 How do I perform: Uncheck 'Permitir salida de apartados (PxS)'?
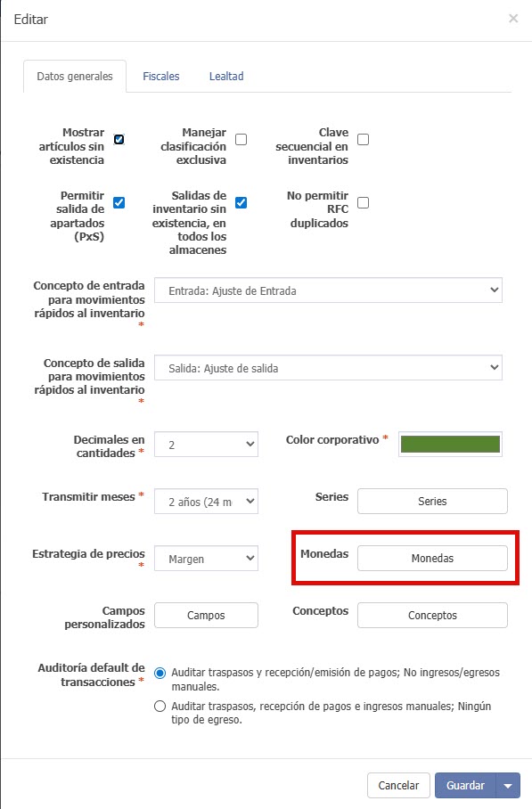pyautogui.click(x=119, y=202)
